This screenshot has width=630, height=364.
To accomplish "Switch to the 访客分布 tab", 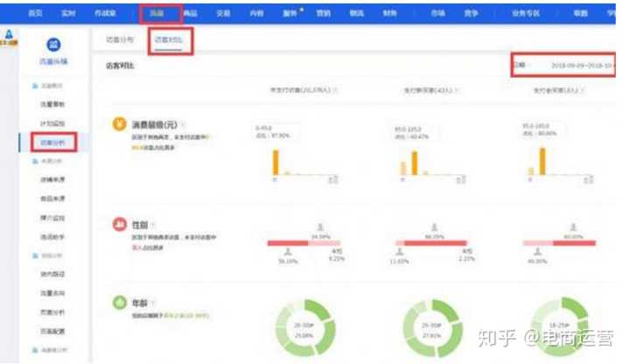I will 119,39.
